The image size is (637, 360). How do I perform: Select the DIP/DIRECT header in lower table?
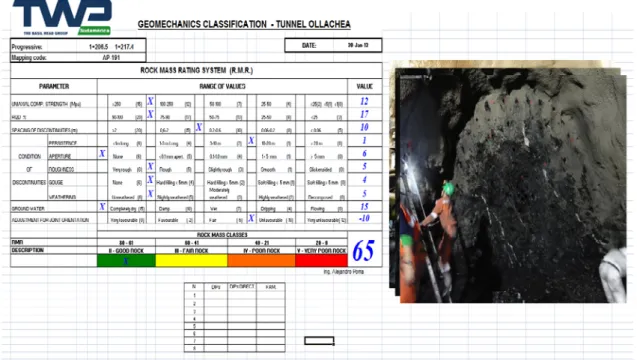coord(242,286)
